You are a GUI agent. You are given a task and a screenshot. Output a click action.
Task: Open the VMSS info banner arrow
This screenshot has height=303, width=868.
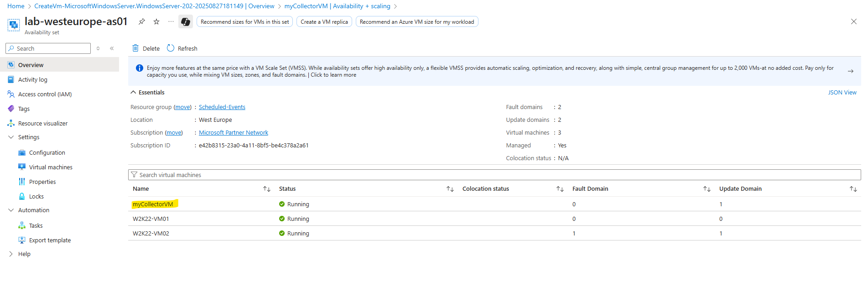point(851,71)
